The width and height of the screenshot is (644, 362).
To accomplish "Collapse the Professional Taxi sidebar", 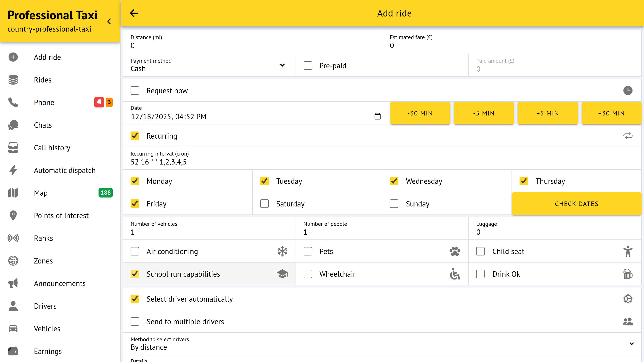I will coord(109,21).
